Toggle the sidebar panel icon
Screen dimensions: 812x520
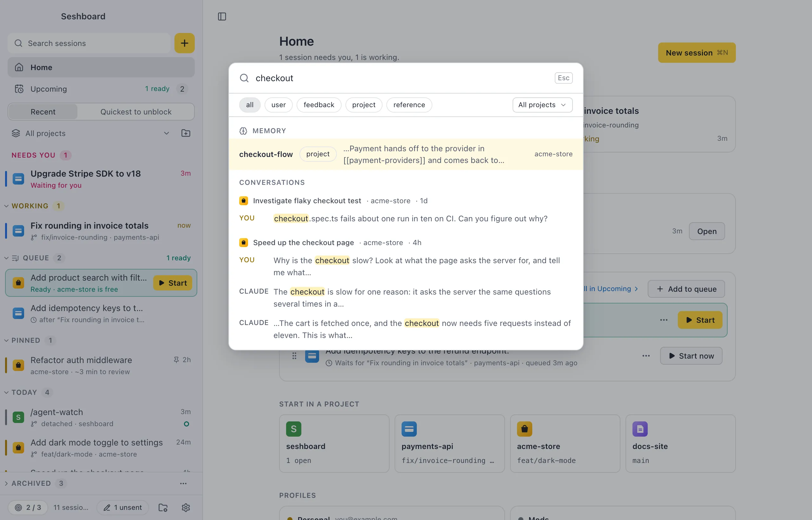coord(222,16)
